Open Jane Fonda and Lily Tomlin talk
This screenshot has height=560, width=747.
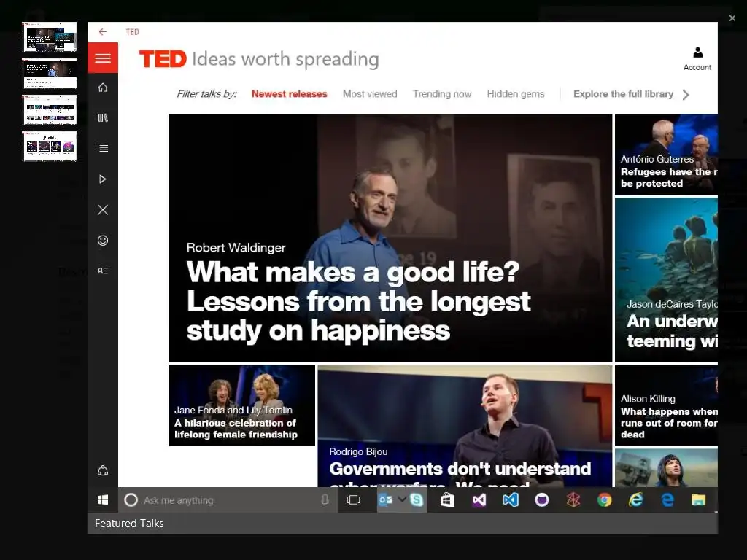(x=242, y=405)
